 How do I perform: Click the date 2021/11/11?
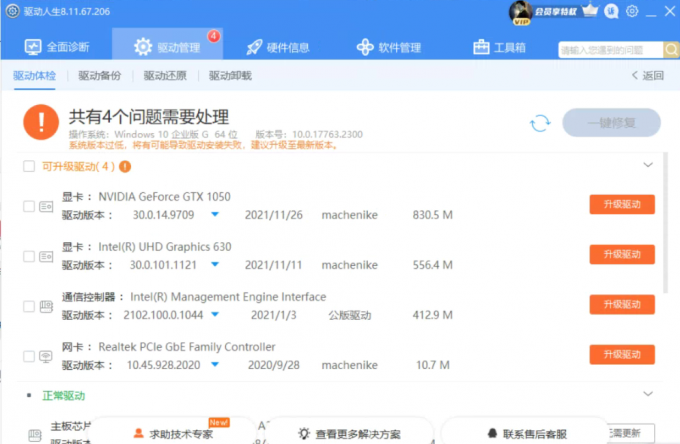(x=273, y=265)
